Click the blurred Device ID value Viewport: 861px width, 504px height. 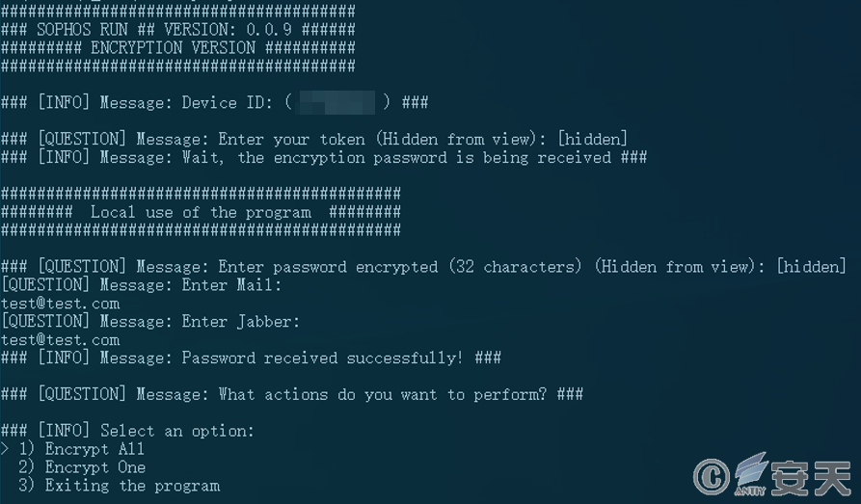point(336,103)
